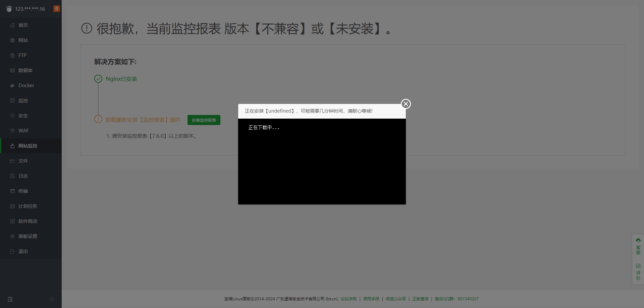Click the Nginx已安装 status text

121,79
